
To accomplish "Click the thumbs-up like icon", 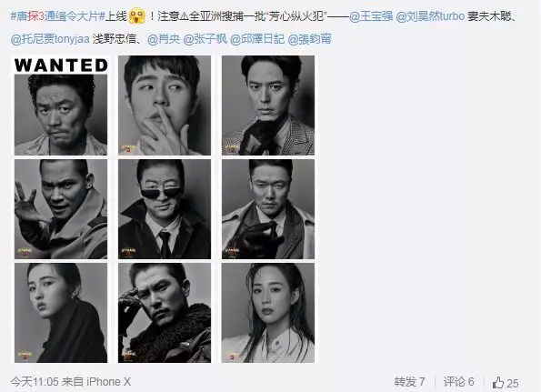I will 498,382.
